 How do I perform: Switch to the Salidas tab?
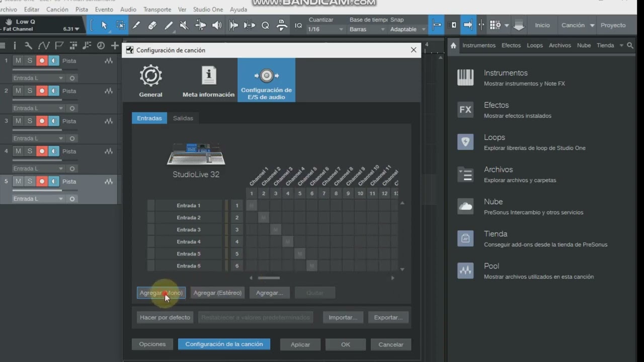click(x=183, y=118)
